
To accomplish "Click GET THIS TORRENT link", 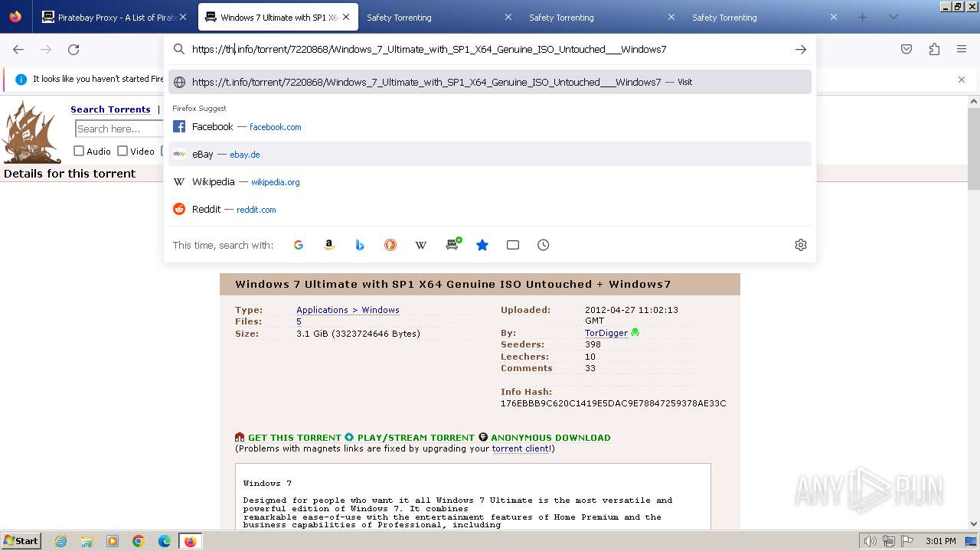I will click(x=294, y=438).
